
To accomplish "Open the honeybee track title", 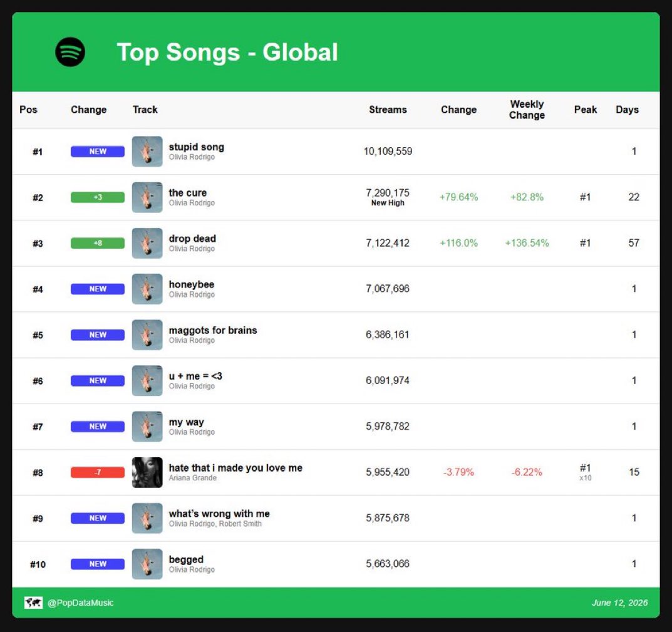I will point(192,285).
